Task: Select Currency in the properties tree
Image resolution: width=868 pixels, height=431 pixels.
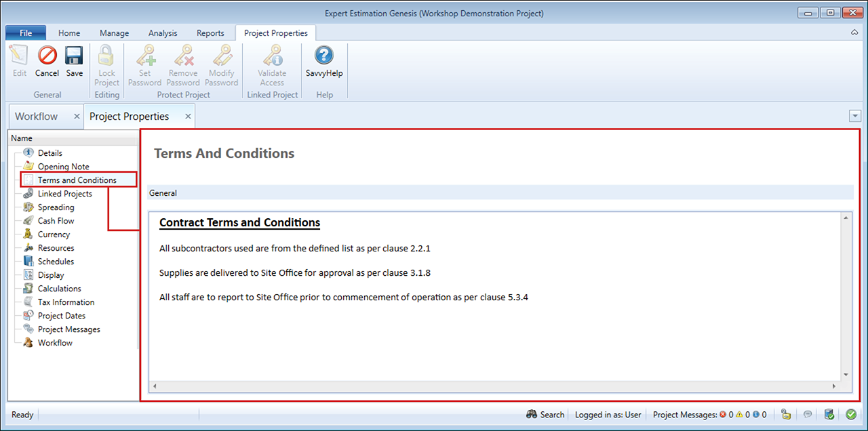Action: [54, 234]
